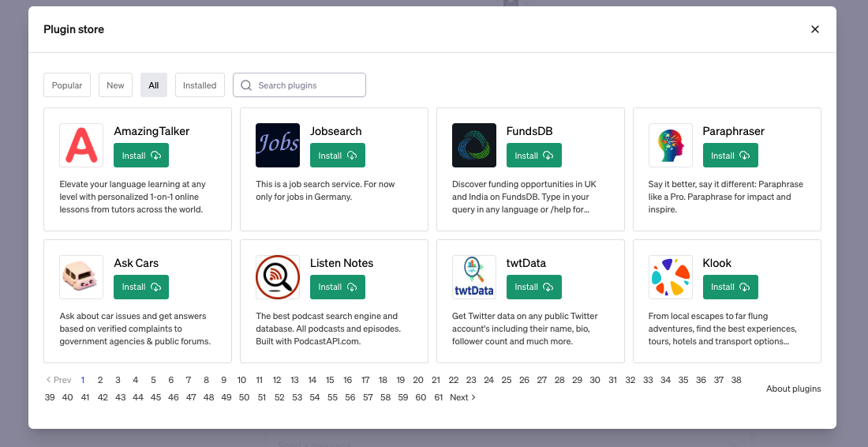The height and width of the screenshot is (447, 868).
Task: Install the AmazingTalker plugin
Action: point(141,156)
